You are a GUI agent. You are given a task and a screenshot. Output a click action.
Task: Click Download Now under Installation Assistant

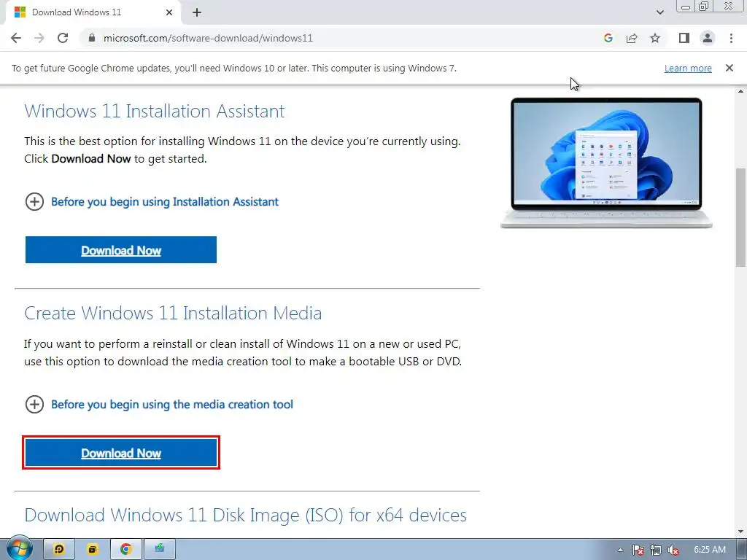(x=121, y=250)
